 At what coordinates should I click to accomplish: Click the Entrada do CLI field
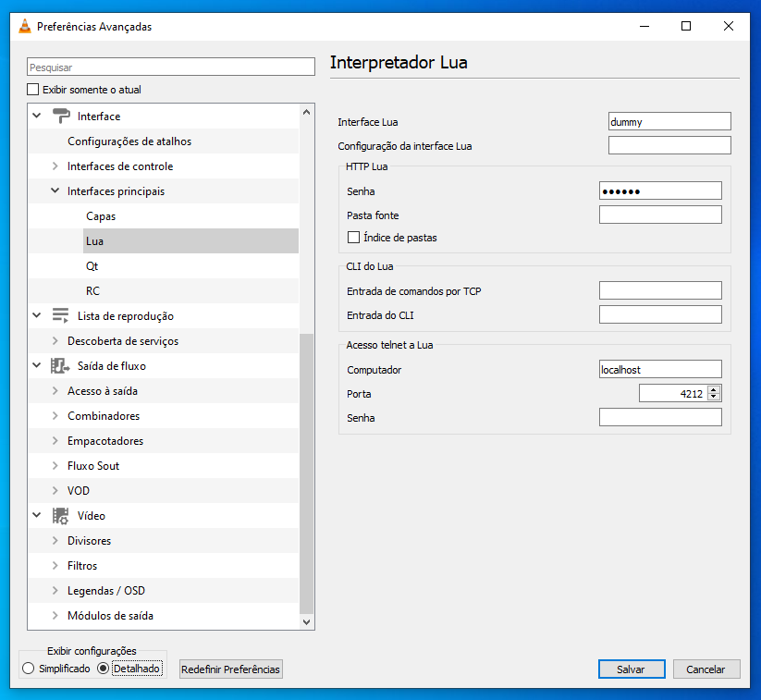(660, 314)
